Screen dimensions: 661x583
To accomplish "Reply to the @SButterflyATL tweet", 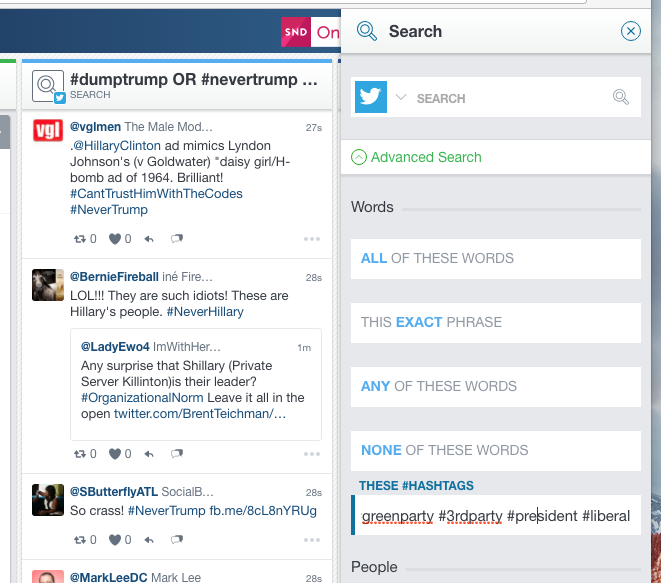I will tap(149, 540).
